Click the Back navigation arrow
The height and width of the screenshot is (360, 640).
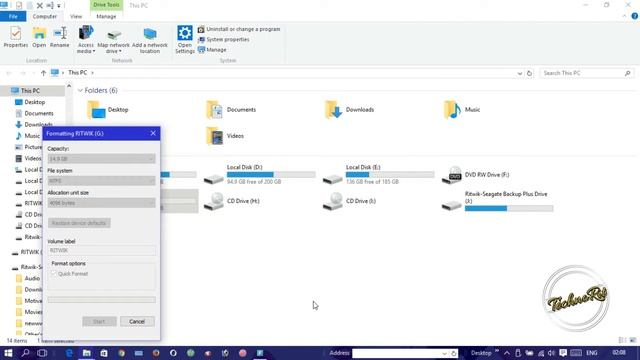tap(9, 73)
